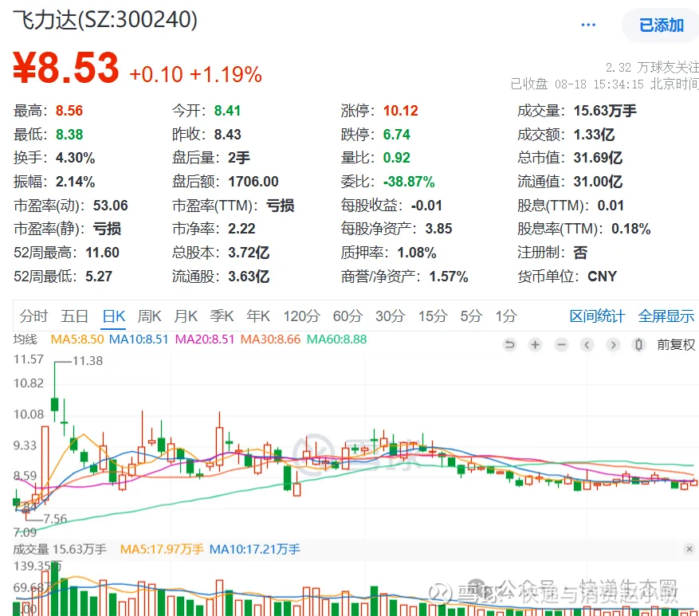This screenshot has width=699, height=616.
Task: Click the 全屏显示 fullscreen link
Action: click(666, 316)
